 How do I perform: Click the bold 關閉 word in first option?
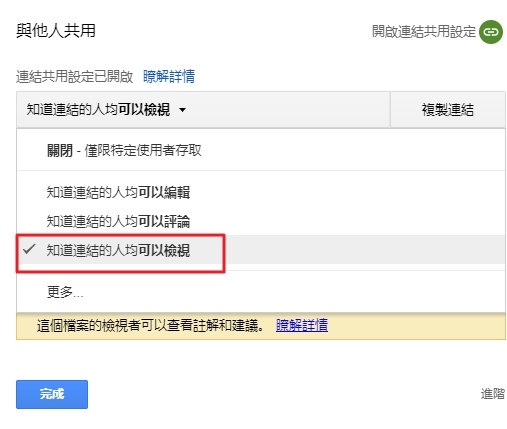pyautogui.click(x=60, y=150)
